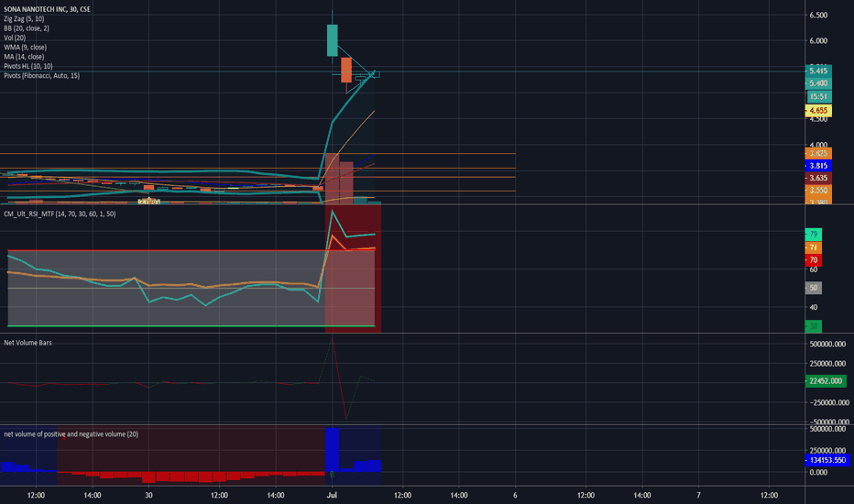
Task: Click the tall blue net volume bar
Action: coord(333,450)
